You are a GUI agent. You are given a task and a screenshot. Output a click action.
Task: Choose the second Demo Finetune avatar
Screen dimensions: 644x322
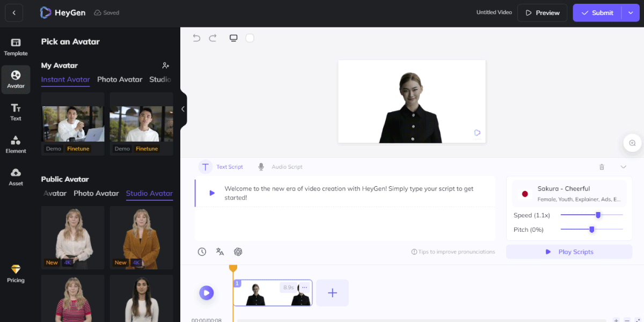[x=141, y=123]
